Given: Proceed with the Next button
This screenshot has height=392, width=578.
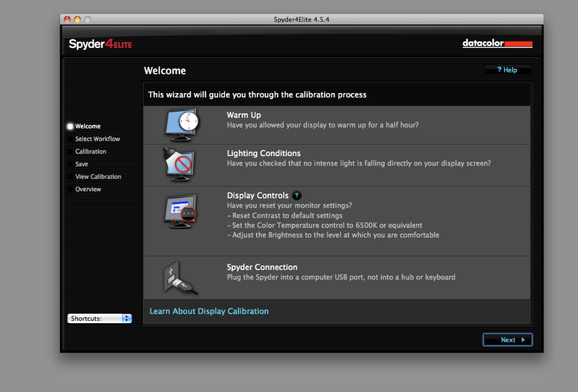Looking at the screenshot, I should pyautogui.click(x=507, y=339).
